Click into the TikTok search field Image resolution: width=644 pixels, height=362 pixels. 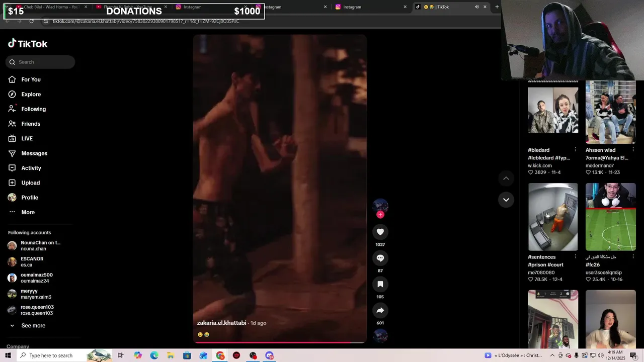point(40,62)
